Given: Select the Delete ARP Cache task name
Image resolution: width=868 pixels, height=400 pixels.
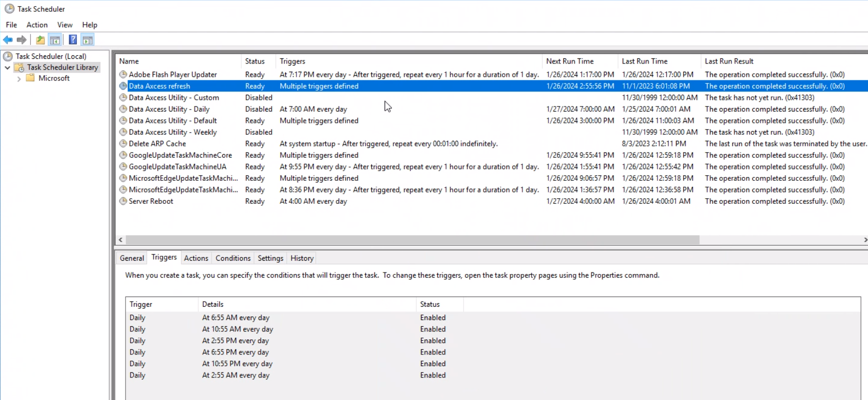Looking at the screenshot, I should tap(157, 143).
